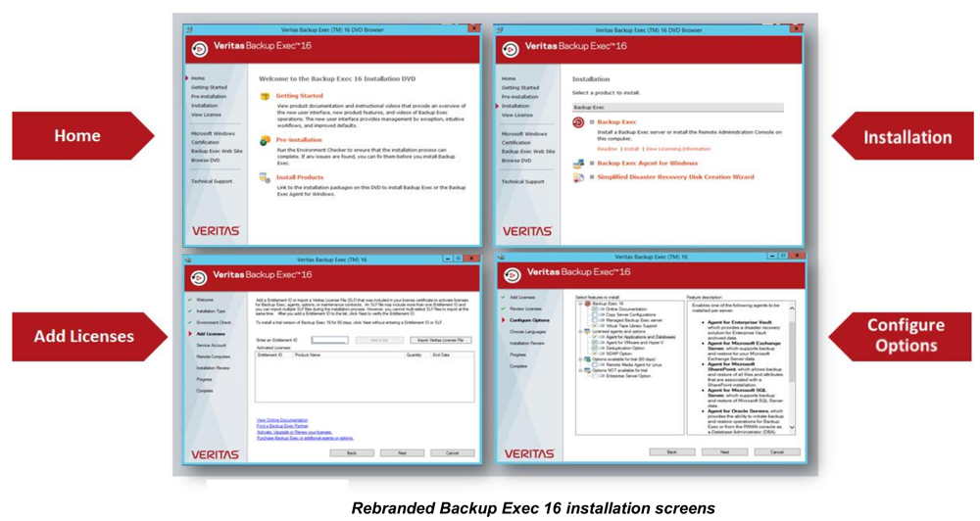Click the Install Products heading link
The image size is (980, 521).
(300, 177)
